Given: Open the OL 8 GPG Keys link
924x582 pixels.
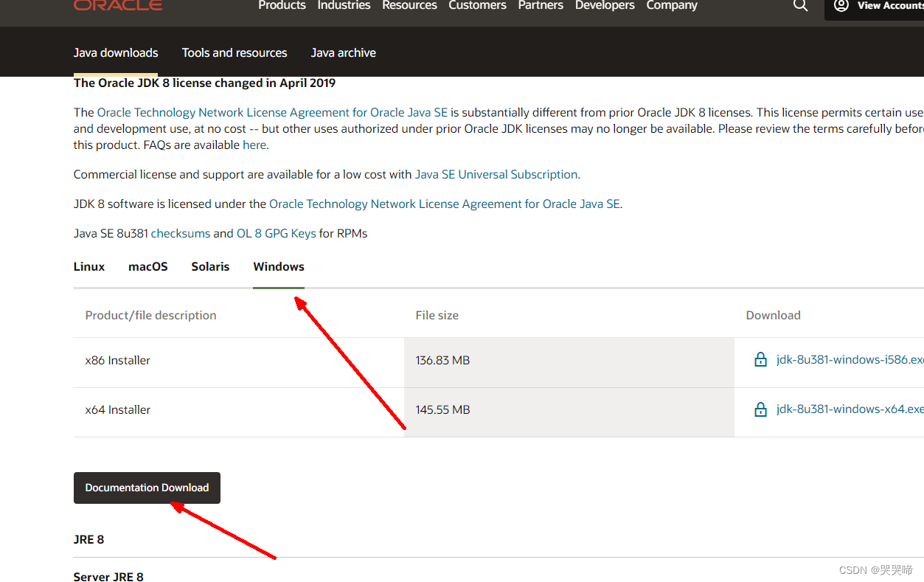Looking at the screenshot, I should [276, 233].
